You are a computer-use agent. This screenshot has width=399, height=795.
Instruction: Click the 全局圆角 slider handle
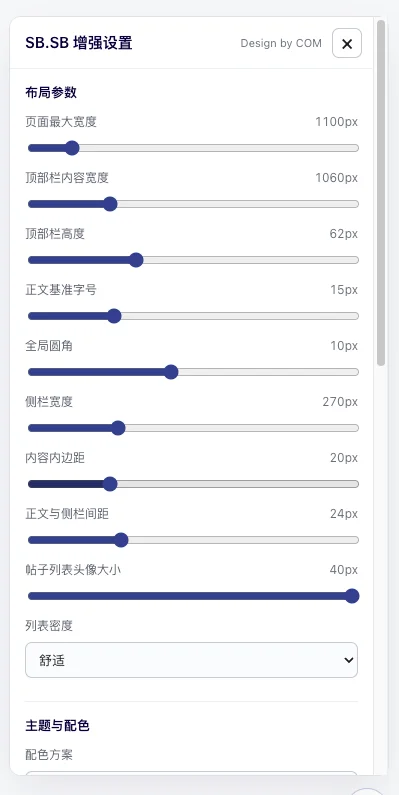pyautogui.click(x=171, y=372)
